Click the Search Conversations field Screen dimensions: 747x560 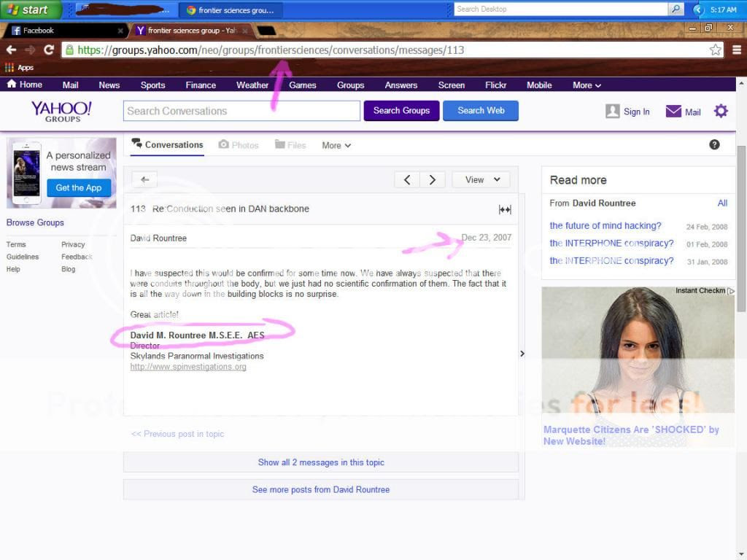tap(241, 111)
